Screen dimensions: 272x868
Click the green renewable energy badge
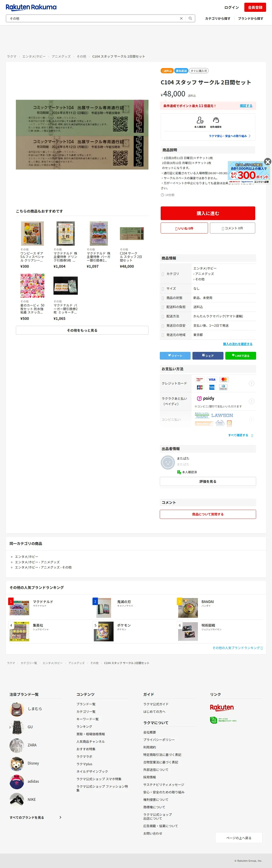coord(223,720)
